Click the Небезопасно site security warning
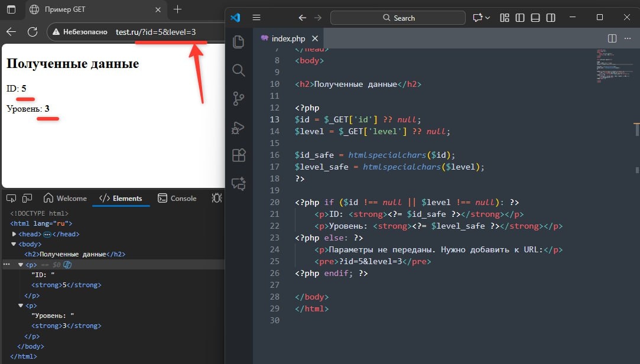This screenshot has height=364, width=640. tap(80, 32)
